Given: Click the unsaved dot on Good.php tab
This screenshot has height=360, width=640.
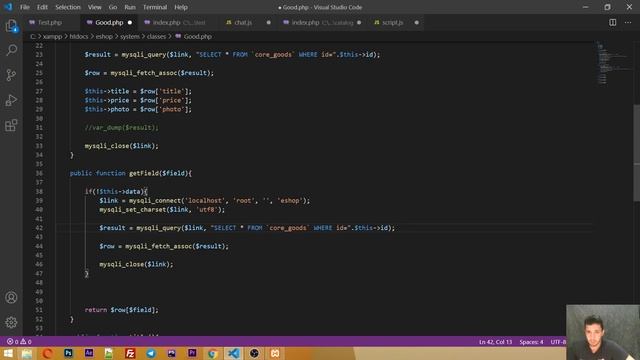Looking at the screenshot, I should (x=130, y=22).
